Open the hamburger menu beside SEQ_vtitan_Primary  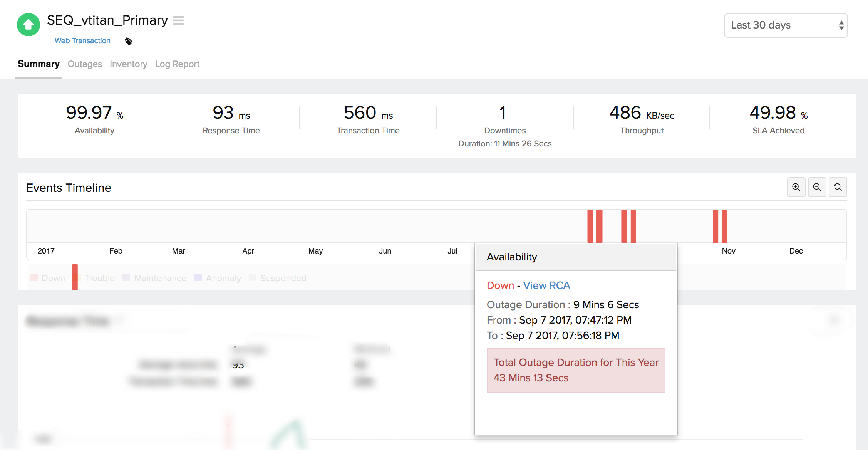pos(178,20)
